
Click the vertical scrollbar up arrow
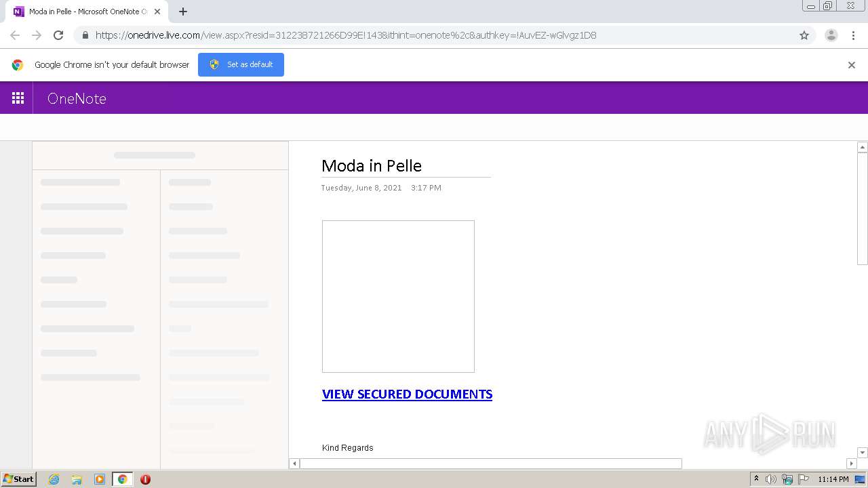click(863, 147)
